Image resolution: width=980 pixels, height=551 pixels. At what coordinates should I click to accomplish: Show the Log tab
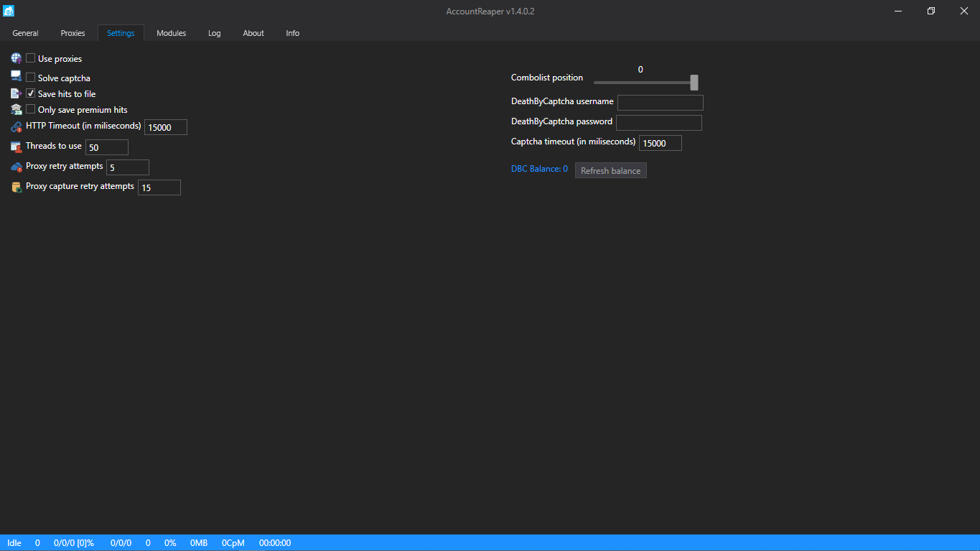coord(215,33)
